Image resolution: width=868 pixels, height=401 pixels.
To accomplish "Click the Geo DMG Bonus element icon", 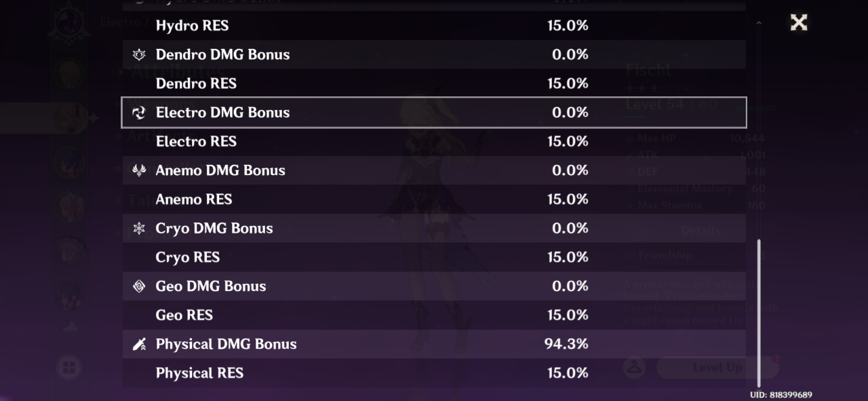I will click(139, 286).
